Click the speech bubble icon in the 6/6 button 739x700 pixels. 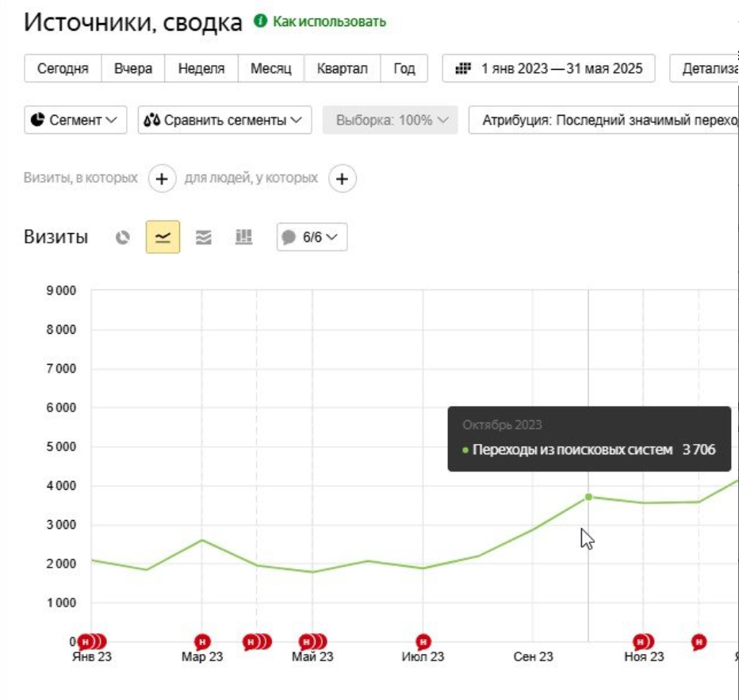pyautogui.click(x=289, y=237)
